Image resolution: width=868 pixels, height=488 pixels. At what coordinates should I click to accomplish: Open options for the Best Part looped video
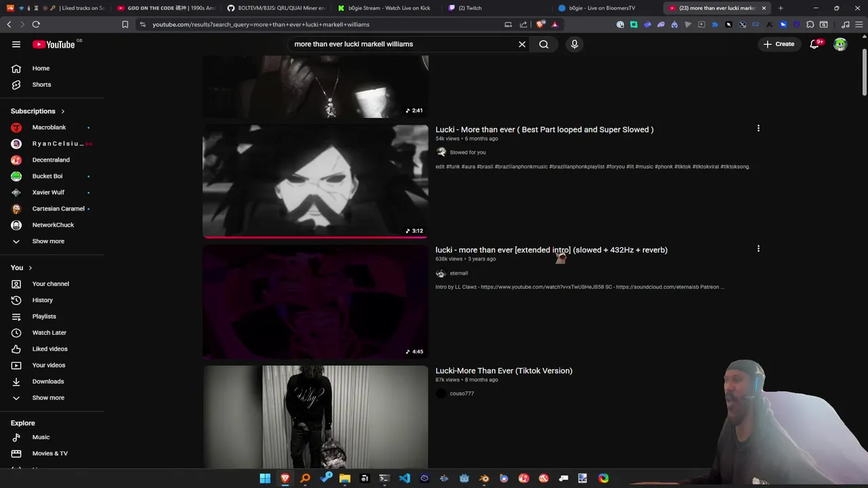pos(758,128)
